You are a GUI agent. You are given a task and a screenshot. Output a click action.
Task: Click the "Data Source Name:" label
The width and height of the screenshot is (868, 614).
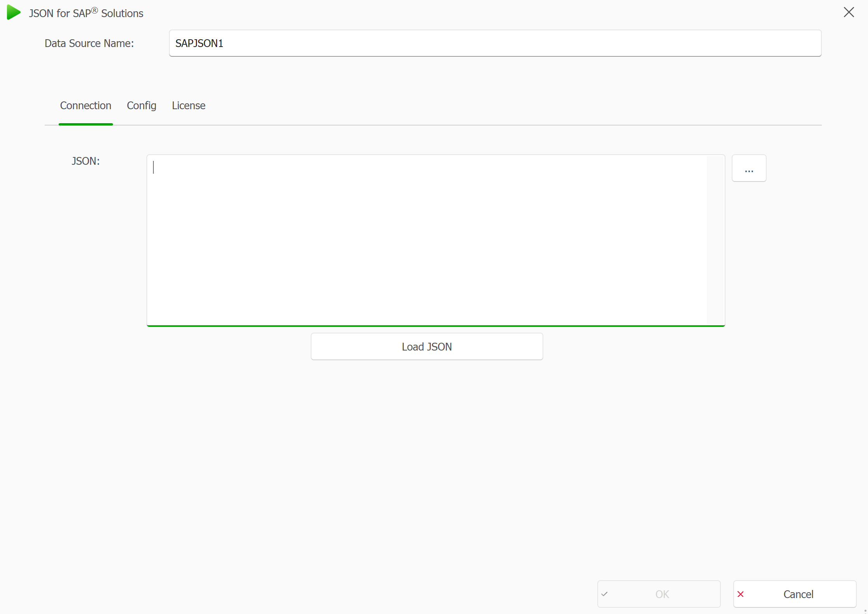pyautogui.click(x=89, y=43)
